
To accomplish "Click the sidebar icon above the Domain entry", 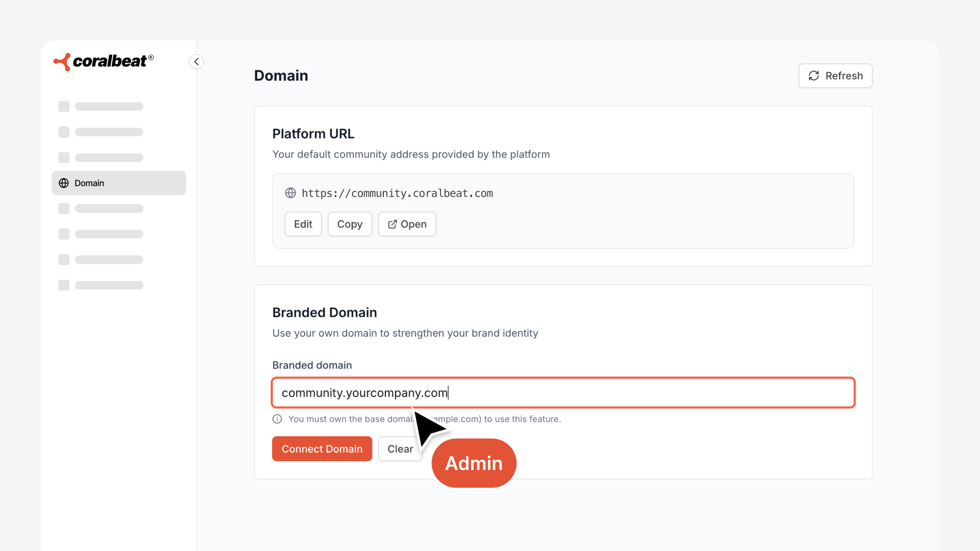I will 63,157.
